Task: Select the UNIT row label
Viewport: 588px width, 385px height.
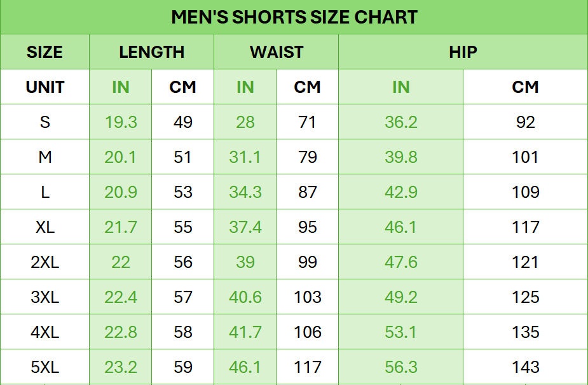Action: (44, 87)
